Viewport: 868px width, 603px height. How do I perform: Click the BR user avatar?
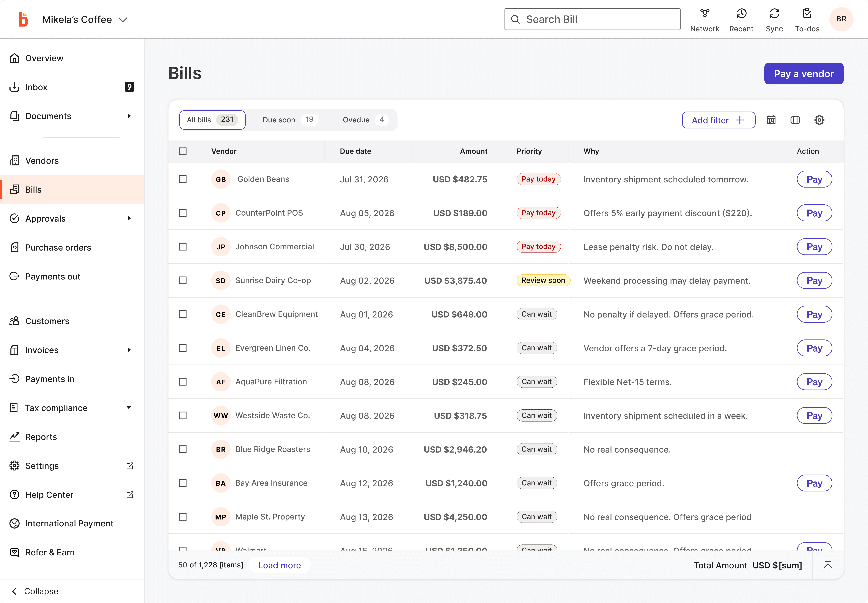pyautogui.click(x=841, y=19)
